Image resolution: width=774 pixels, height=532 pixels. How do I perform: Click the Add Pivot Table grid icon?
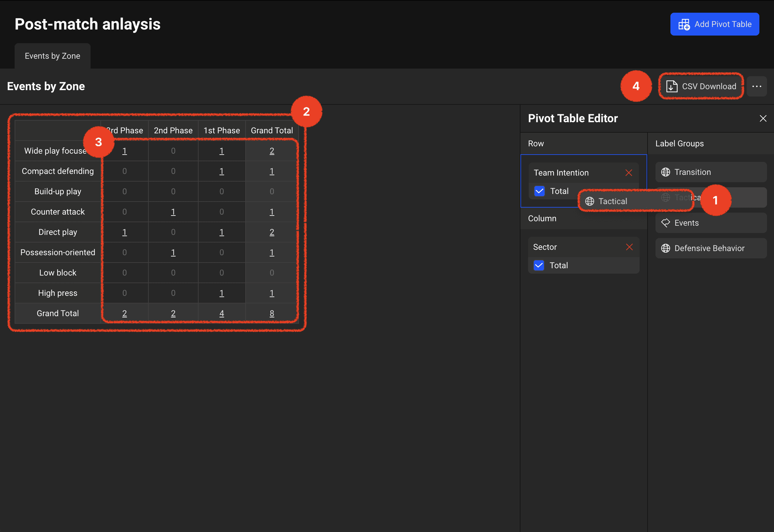[x=684, y=24]
